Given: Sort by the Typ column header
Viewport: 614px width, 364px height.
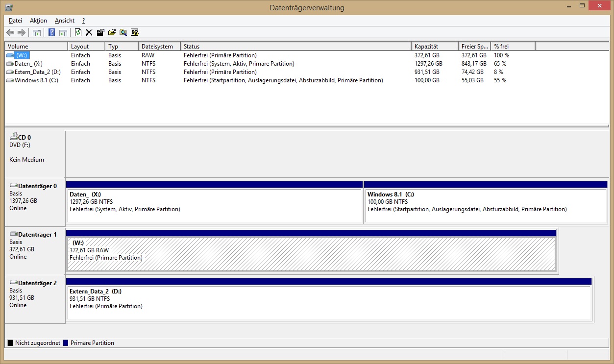Looking at the screenshot, I should pos(122,46).
